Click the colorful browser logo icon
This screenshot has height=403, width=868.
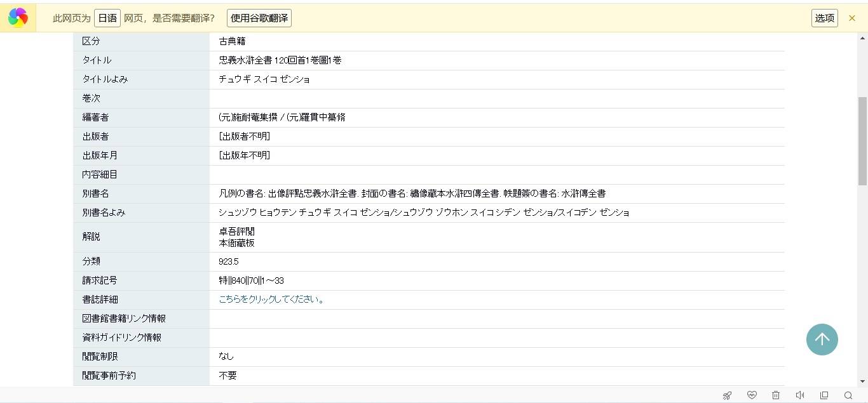point(18,18)
